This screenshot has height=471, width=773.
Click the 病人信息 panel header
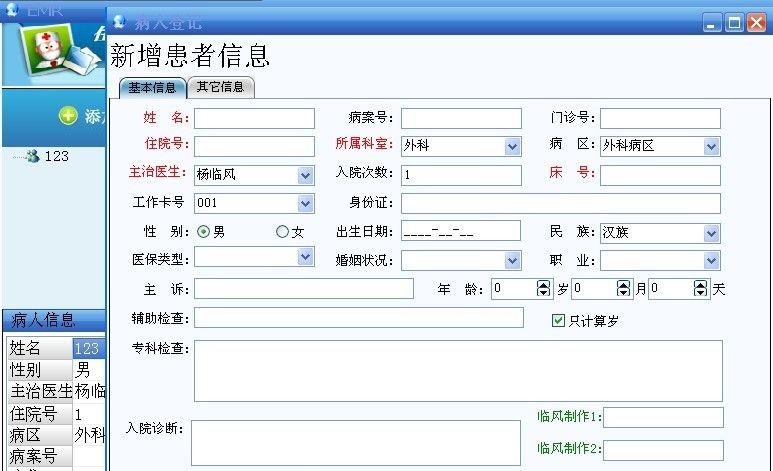54,321
